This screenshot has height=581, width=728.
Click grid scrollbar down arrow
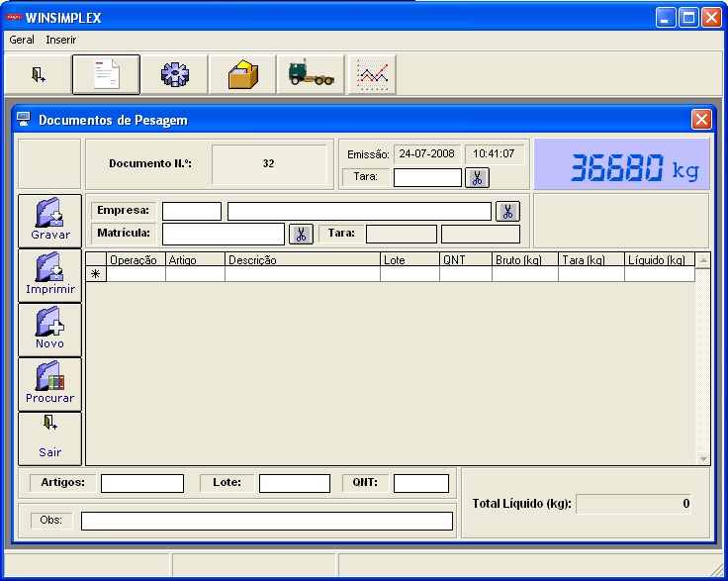[x=703, y=458]
